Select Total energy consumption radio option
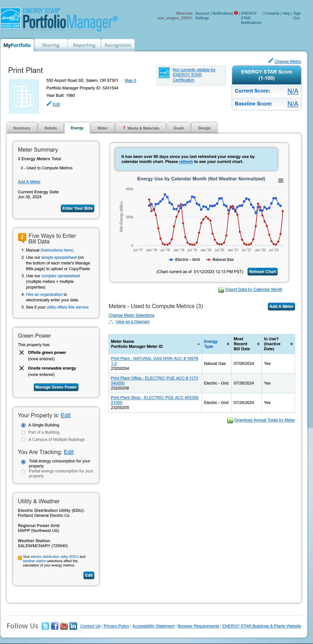The width and height of the screenshot is (313, 644). (23, 462)
